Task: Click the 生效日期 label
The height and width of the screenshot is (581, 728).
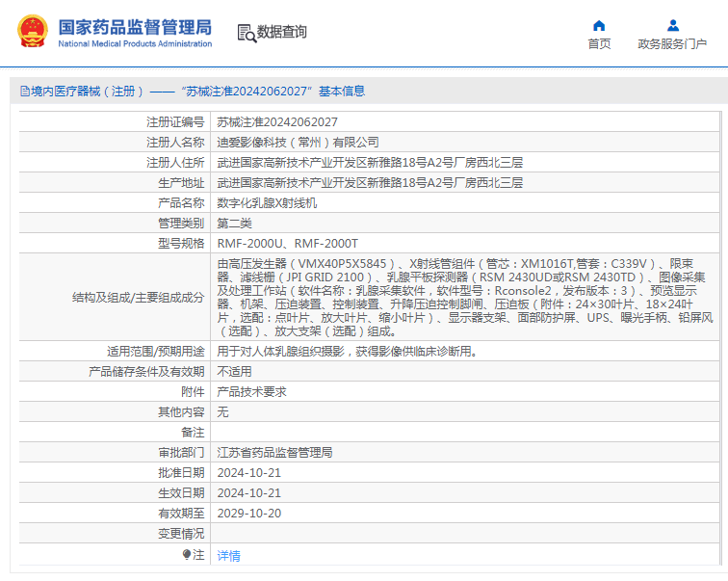Action: pyautogui.click(x=181, y=492)
